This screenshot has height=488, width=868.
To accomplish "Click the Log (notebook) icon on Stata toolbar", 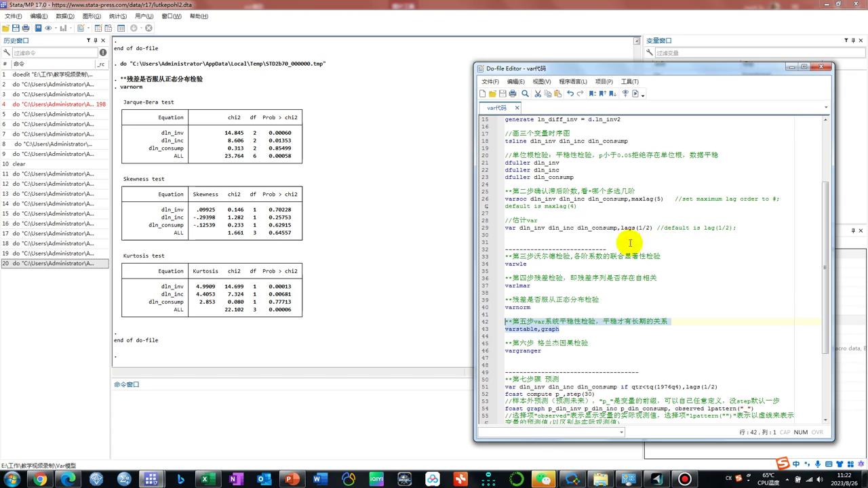I will tap(38, 28).
